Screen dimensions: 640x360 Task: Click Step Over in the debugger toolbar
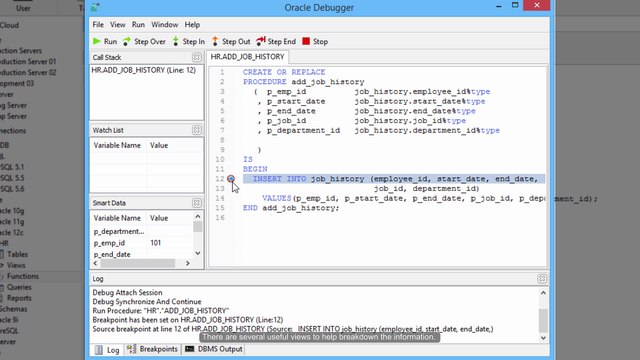point(144,42)
